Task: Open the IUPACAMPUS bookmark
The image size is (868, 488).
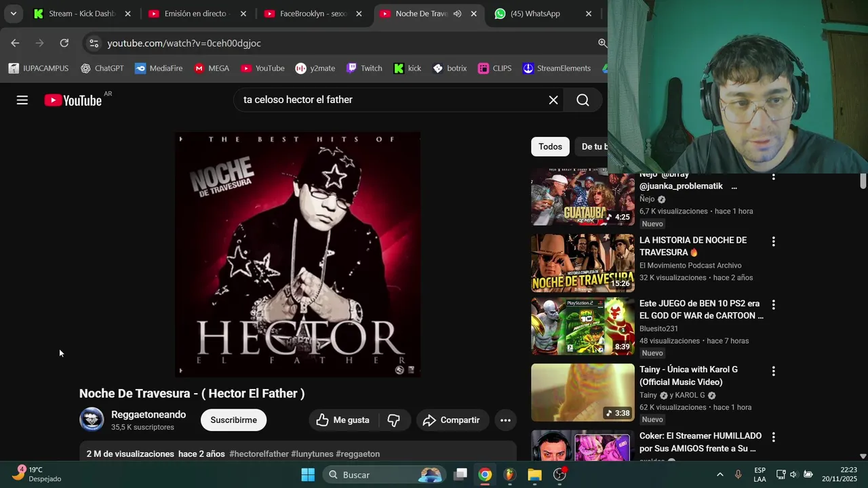Action: 39,68
